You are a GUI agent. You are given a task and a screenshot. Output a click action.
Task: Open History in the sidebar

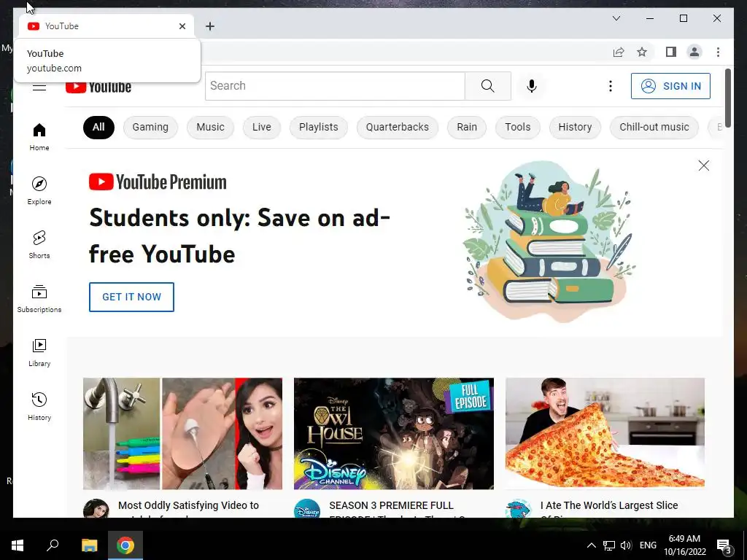click(39, 406)
